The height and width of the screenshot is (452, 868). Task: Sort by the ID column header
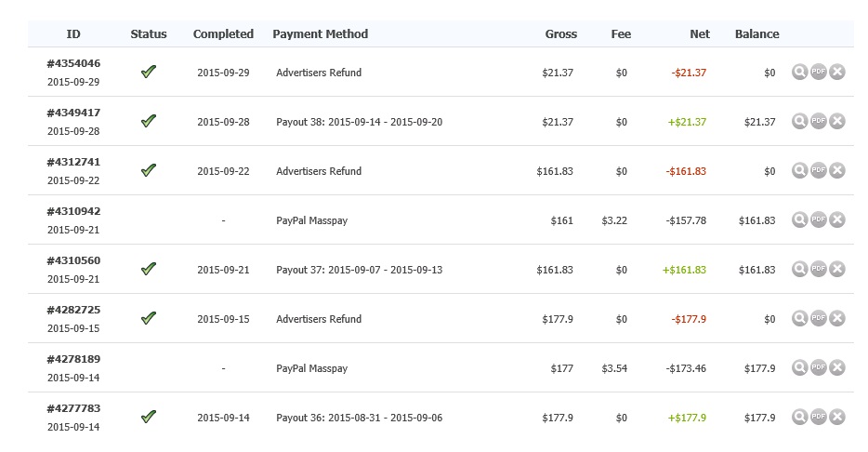[73, 34]
